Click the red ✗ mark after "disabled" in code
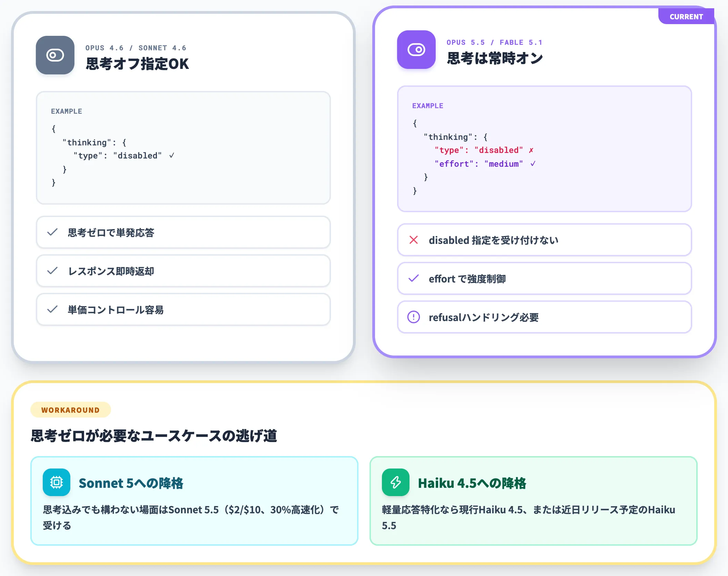728x576 pixels. (531, 150)
